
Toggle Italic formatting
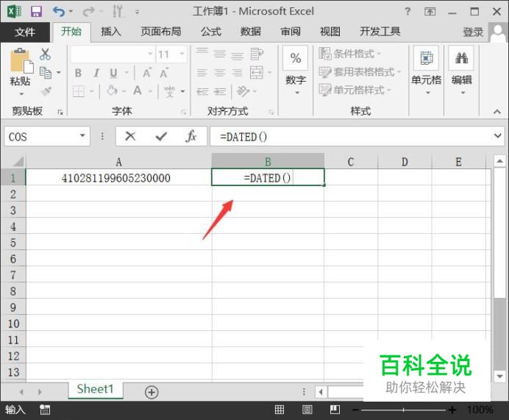(96, 73)
